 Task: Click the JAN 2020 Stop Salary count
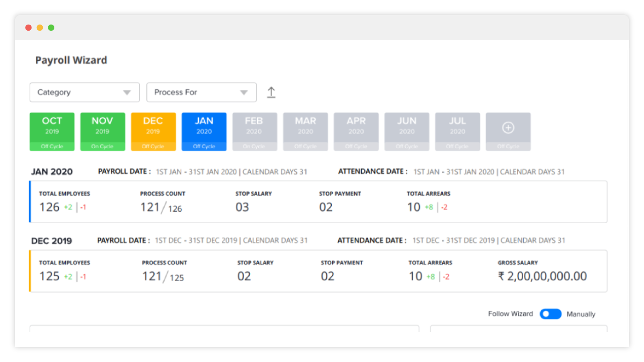click(243, 207)
